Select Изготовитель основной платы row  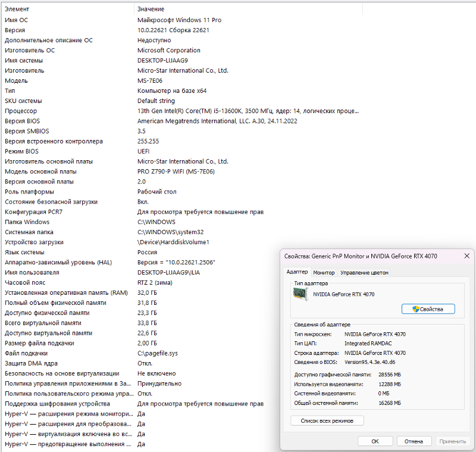click(182, 161)
